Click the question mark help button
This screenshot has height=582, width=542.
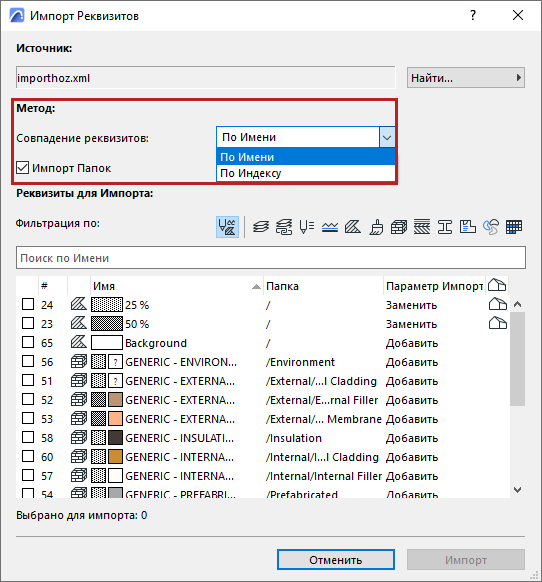473,15
